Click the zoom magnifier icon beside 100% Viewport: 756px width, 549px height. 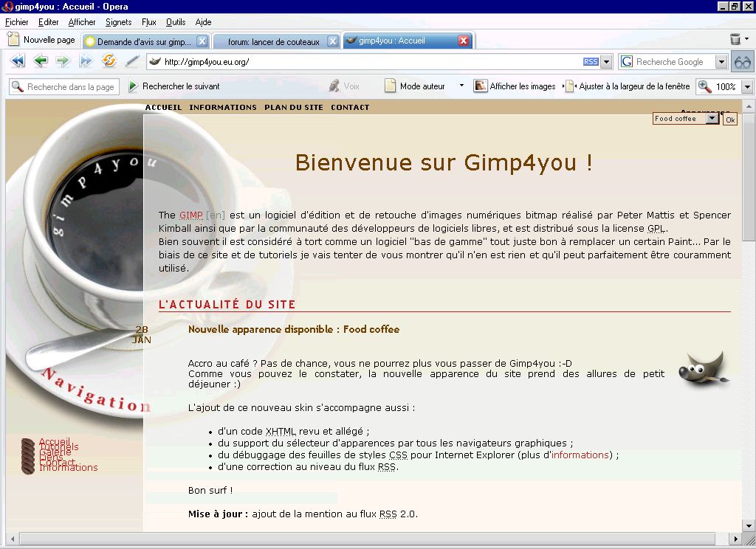pyautogui.click(x=704, y=86)
